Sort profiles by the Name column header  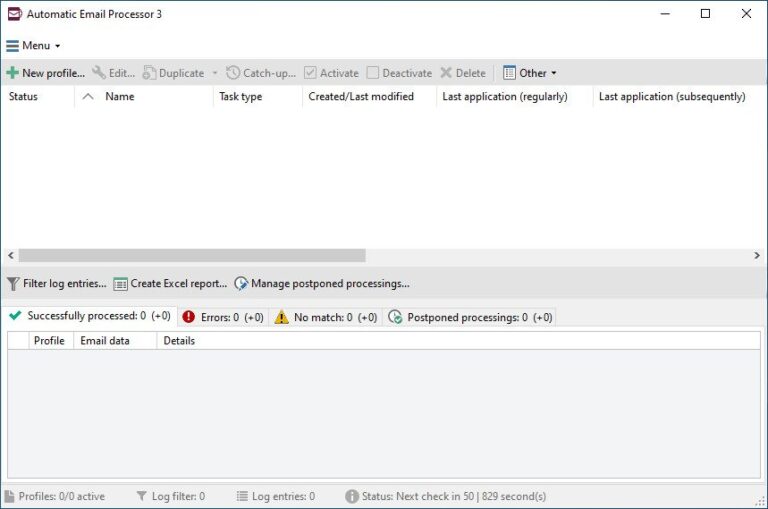119,97
